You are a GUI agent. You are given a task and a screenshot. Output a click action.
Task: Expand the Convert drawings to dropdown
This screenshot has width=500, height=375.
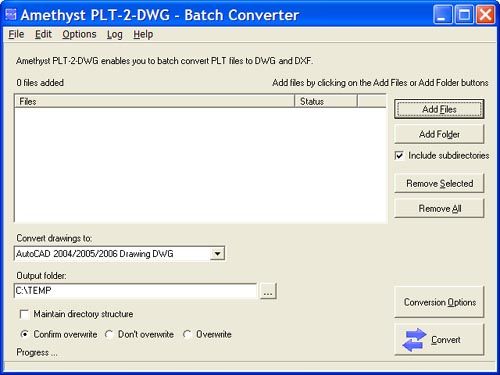(217, 254)
